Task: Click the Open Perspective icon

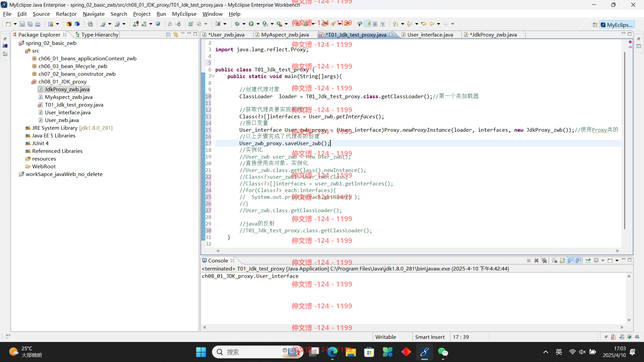Action: pos(595,25)
